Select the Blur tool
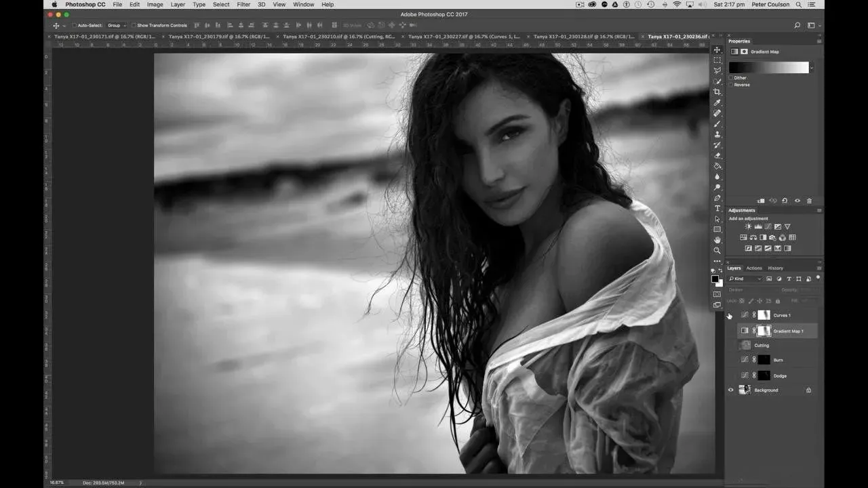 click(x=717, y=177)
